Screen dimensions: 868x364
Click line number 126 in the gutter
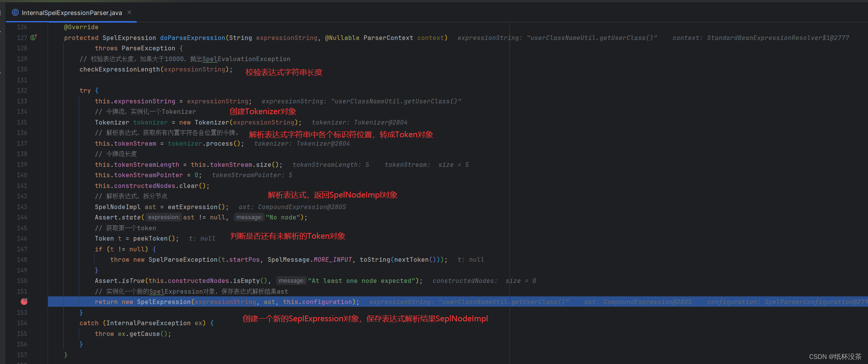click(22, 27)
